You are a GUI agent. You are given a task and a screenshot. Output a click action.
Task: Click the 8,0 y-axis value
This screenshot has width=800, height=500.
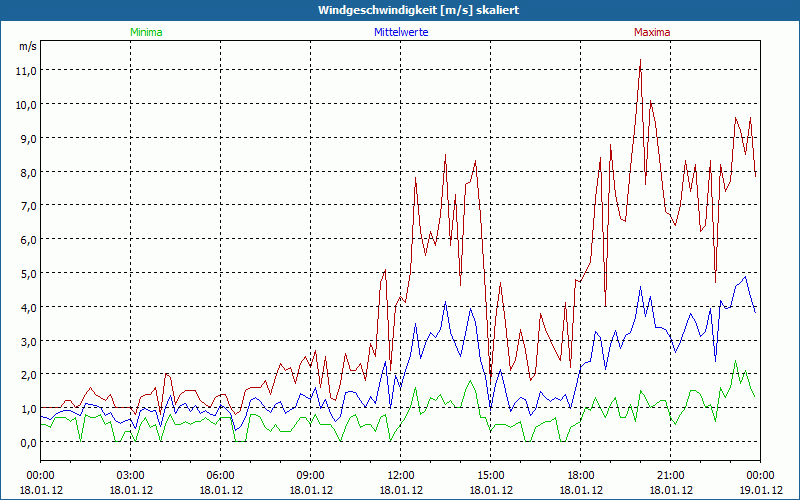tap(29, 172)
